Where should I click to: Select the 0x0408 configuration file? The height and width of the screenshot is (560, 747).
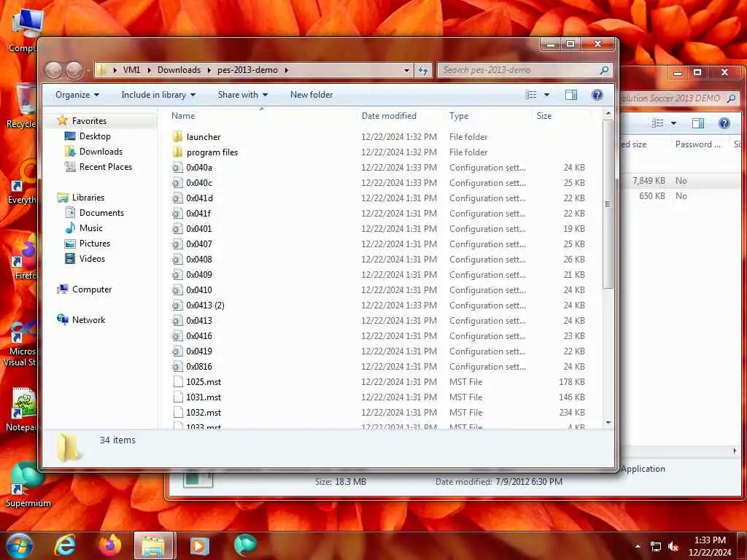tap(198, 259)
